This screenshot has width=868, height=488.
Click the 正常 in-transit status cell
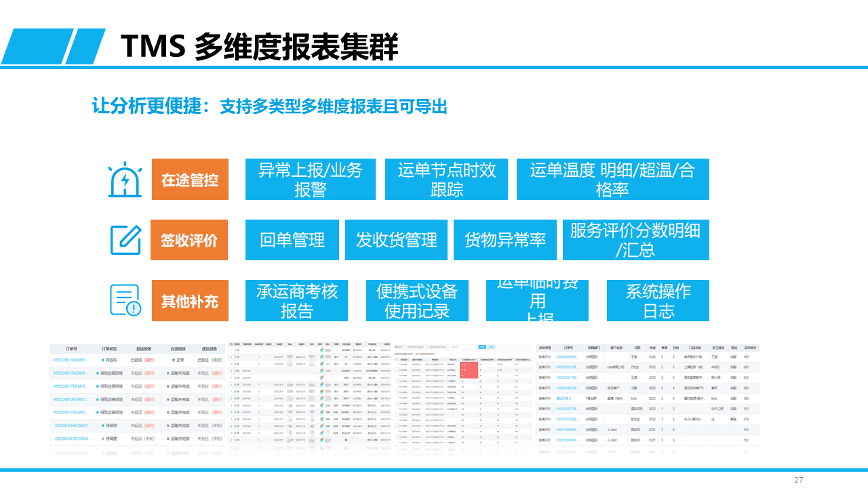pos(178,361)
